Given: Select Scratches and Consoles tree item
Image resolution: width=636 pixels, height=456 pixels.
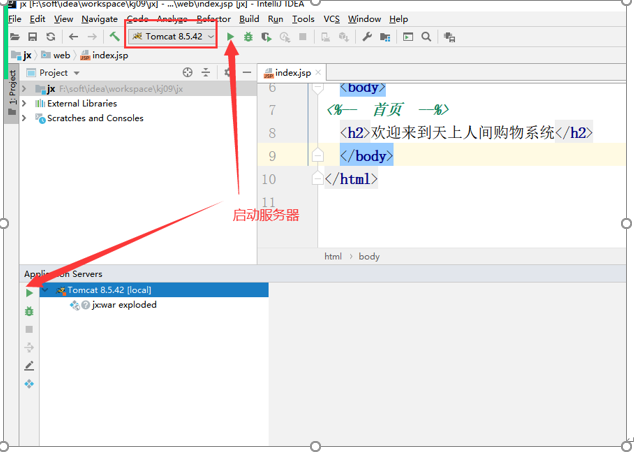Looking at the screenshot, I should [x=95, y=118].
